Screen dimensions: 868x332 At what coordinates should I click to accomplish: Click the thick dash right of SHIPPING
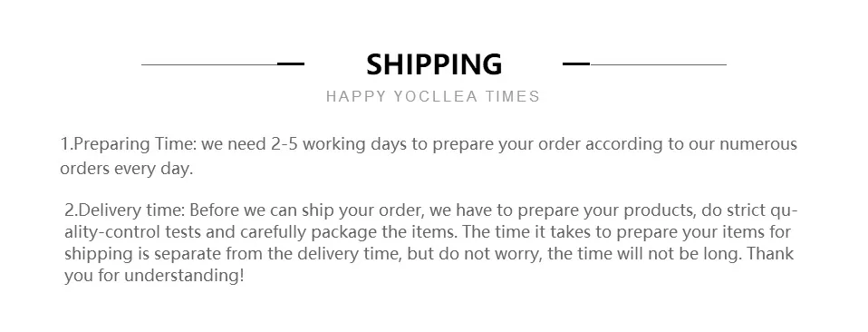pyautogui.click(x=576, y=64)
